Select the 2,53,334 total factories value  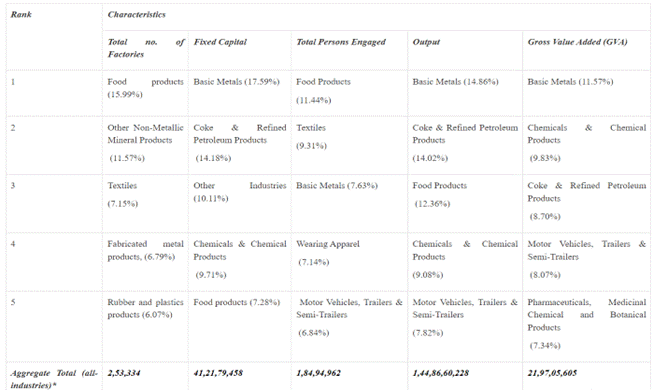point(124,373)
